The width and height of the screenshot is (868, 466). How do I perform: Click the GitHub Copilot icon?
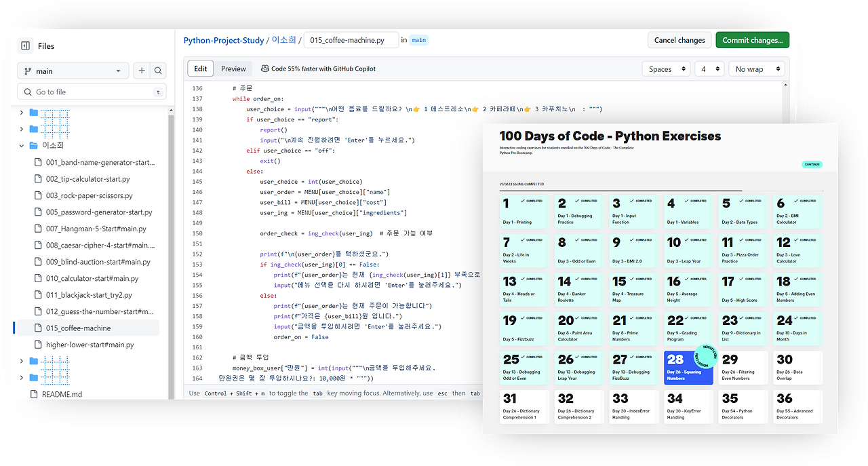point(264,69)
